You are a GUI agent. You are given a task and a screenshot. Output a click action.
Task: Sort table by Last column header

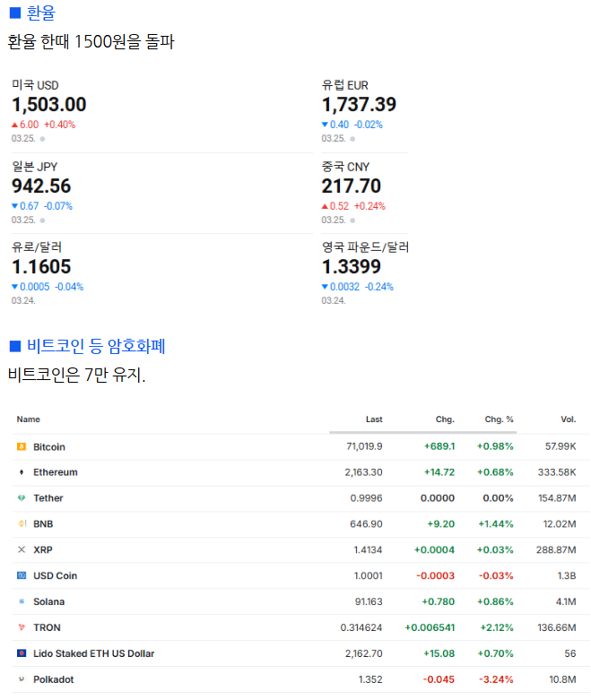pyautogui.click(x=374, y=419)
